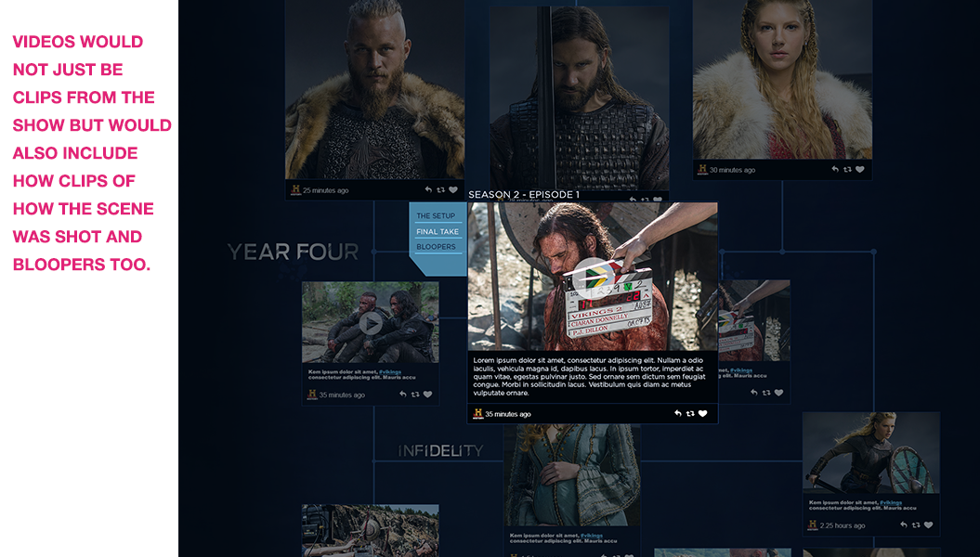This screenshot has width=980, height=557.
Task: Click History logo beside 30 minutes ago
Action: coord(702,169)
